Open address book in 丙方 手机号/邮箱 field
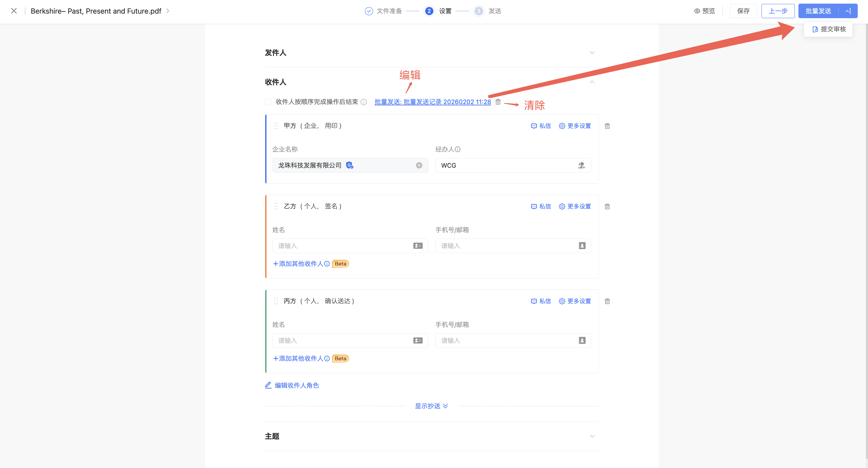The width and height of the screenshot is (868, 468). coord(582,341)
